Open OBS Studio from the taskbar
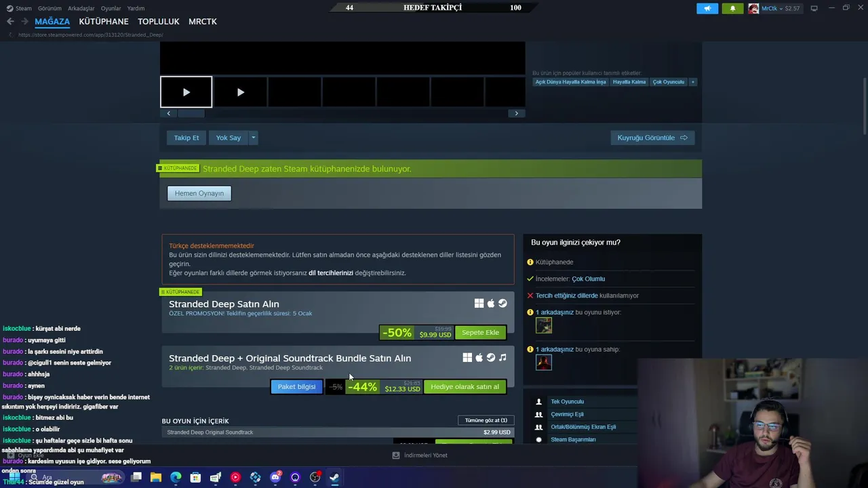 pos(315,477)
